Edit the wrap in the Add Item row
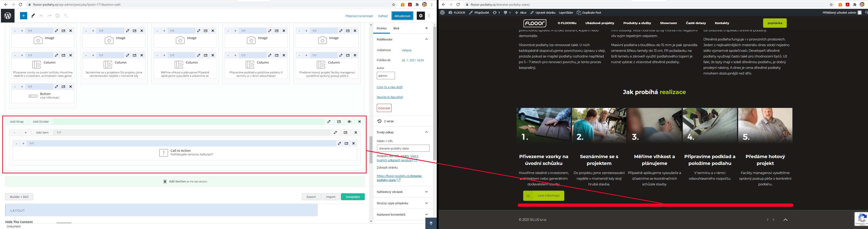The width and height of the screenshot is (868, 229). tap(335, 132)
